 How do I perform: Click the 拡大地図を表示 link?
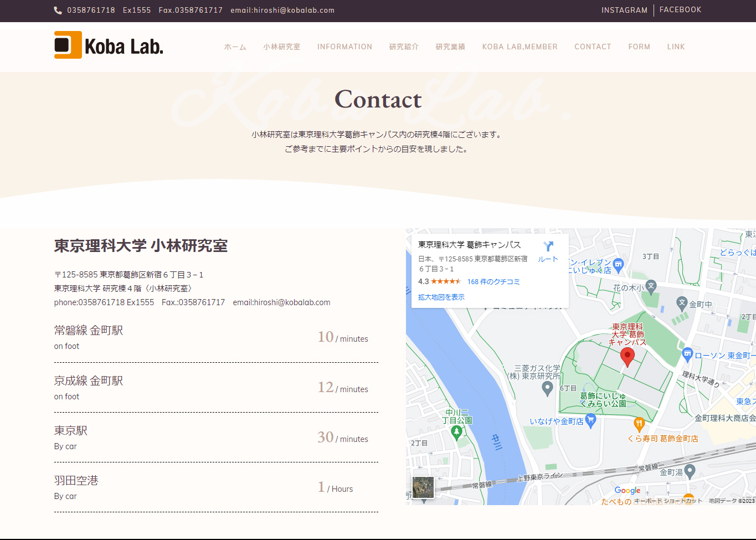[441, 297]
